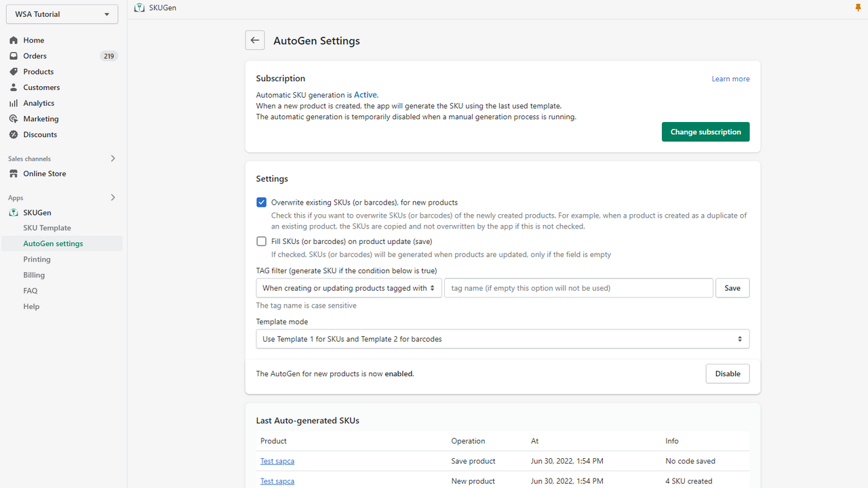Expand the Sales channels section
Screen dimensions: 868x488
click(x=113, y=158)
